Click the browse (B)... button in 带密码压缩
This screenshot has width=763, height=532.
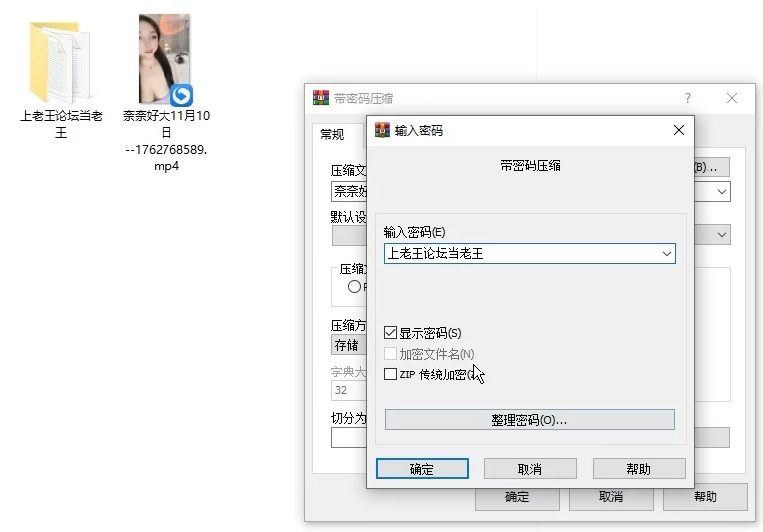click(x=710, y=167)
